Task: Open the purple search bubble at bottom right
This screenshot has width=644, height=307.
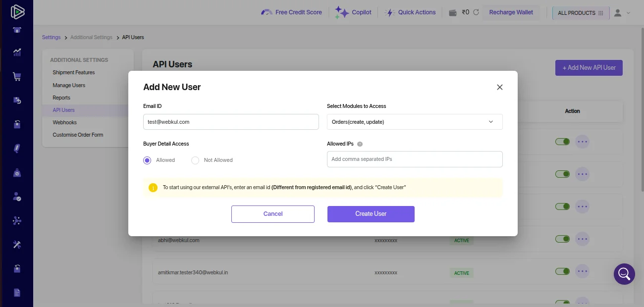Action: [x=624, y=274]
